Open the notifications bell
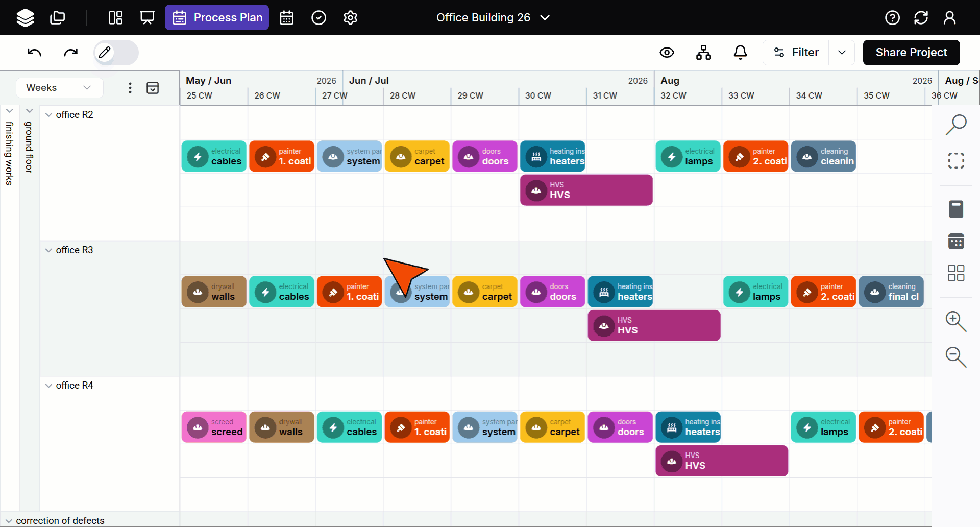Viewport: 980px width, 527px height. click(740, 53)
